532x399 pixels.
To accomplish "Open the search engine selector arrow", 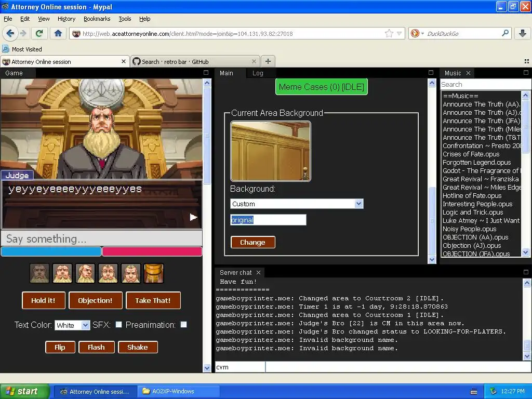I will 422,33.
